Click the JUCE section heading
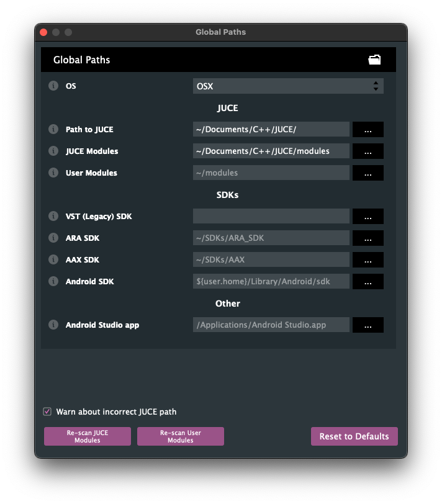 (228, 108)
